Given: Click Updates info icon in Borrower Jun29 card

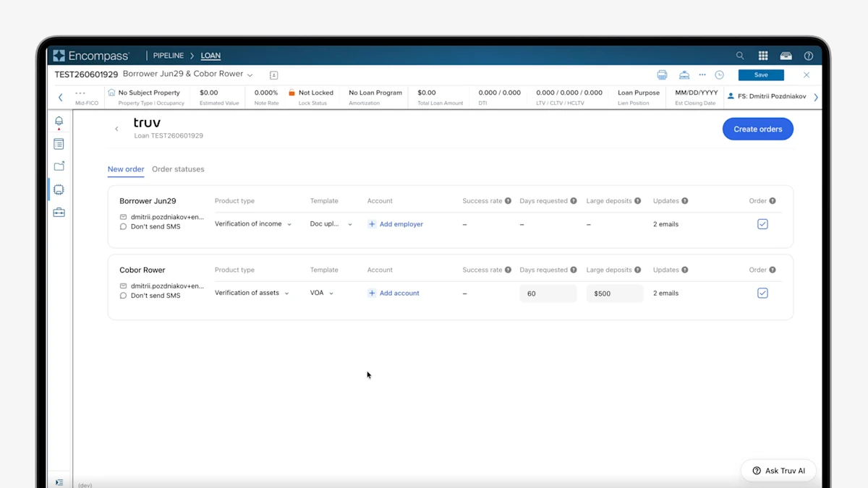Looking at the screenshot, I should tap(685, 201).
